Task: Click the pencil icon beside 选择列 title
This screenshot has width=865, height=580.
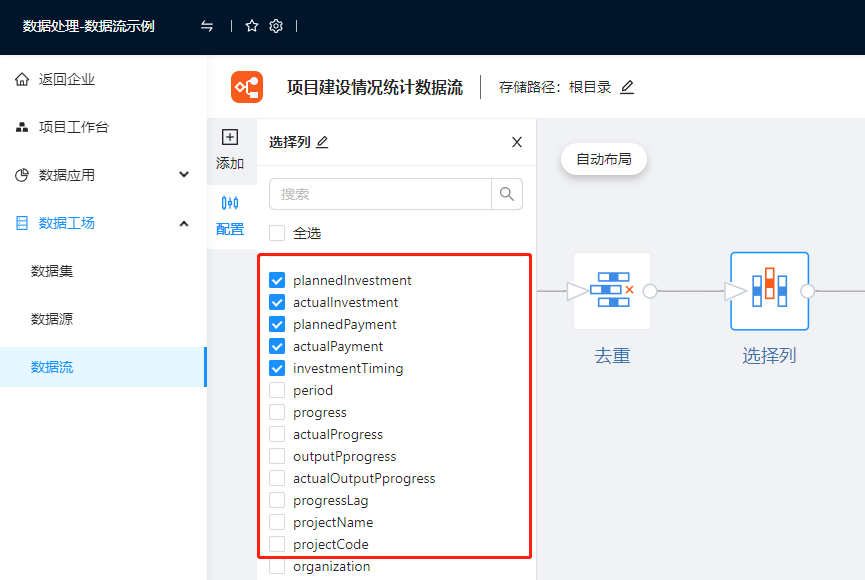Action: pos(322,142)
